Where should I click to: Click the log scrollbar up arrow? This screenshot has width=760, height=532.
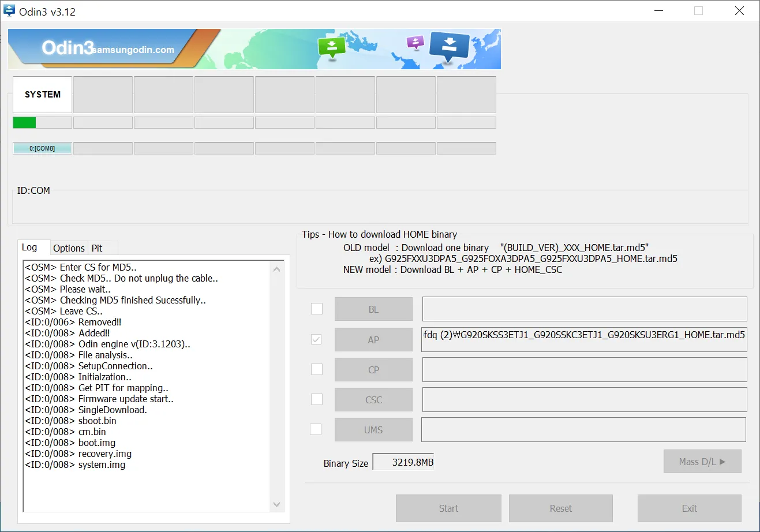click(277, 269)
